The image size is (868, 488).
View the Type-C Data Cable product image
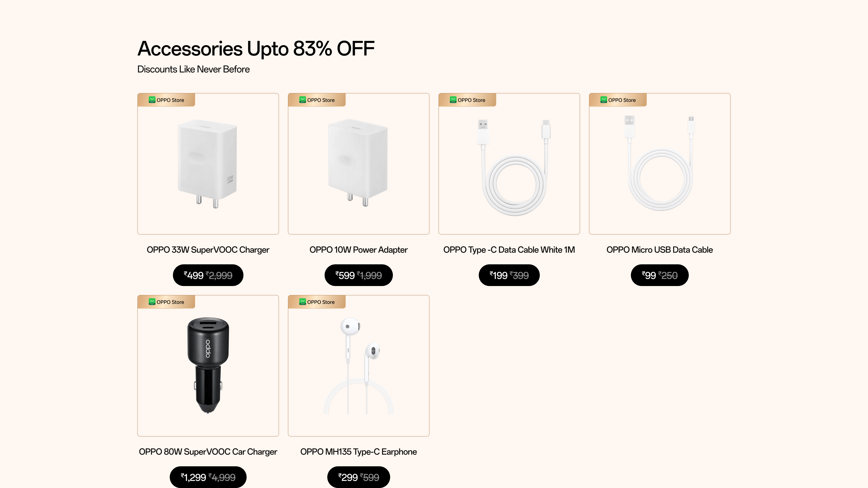pyautogui.click(x=509, y=167)
